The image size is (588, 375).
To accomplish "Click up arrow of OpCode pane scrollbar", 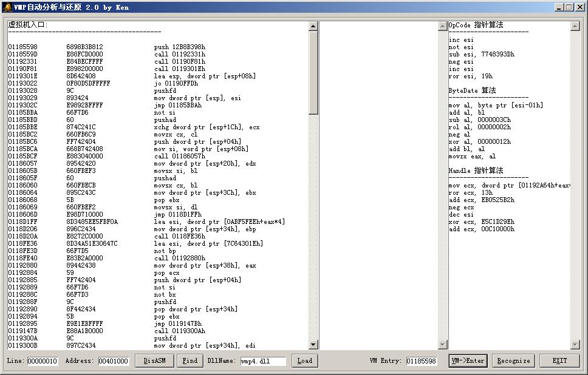I will click(x=575, y=26).
